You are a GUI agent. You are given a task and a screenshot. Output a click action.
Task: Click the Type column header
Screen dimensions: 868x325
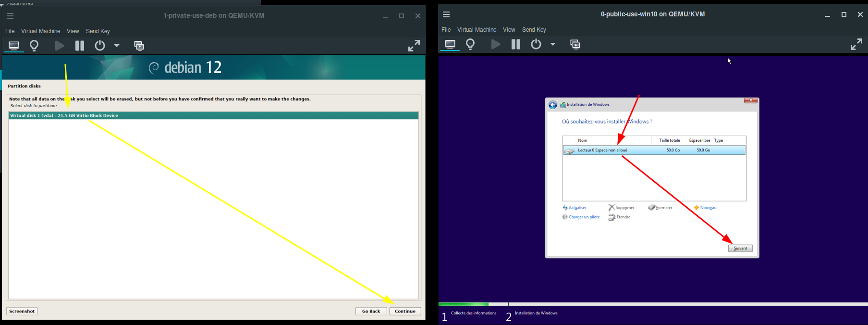point(729,140)
